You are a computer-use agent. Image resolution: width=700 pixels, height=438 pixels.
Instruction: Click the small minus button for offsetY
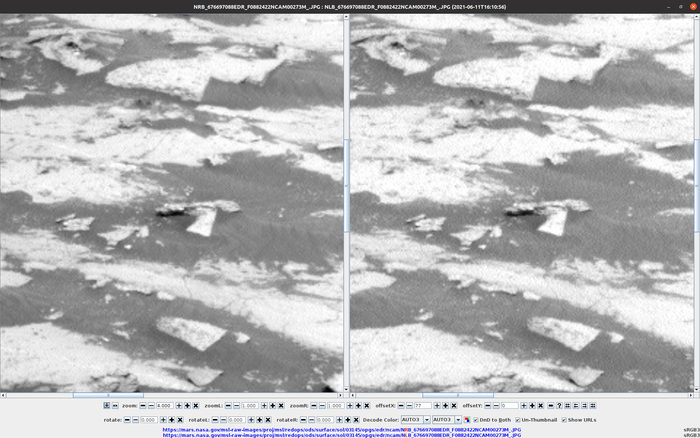click(496, 406)
